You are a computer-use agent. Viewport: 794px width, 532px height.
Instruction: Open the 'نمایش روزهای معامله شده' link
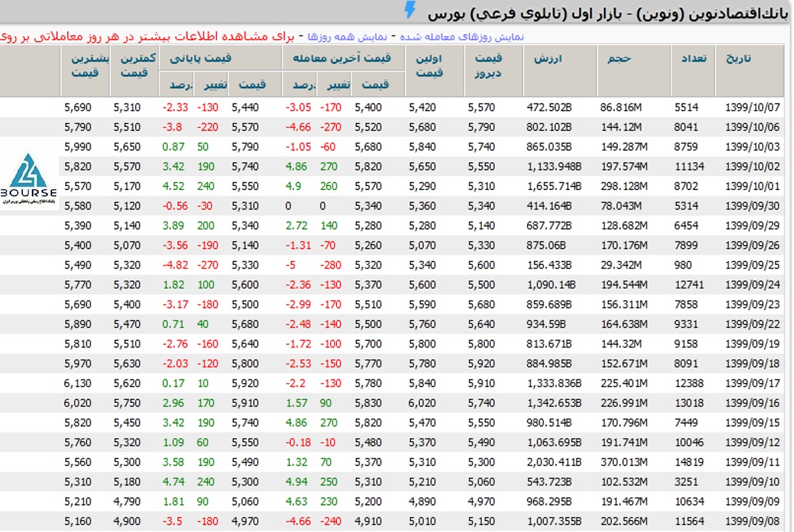tap(462, 37)
